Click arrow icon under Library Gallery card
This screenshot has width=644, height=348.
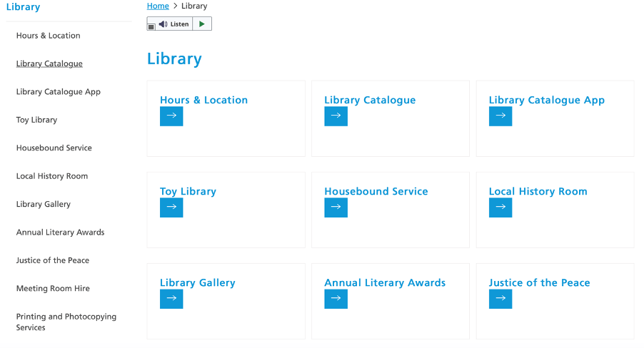[x=171, y=299]
